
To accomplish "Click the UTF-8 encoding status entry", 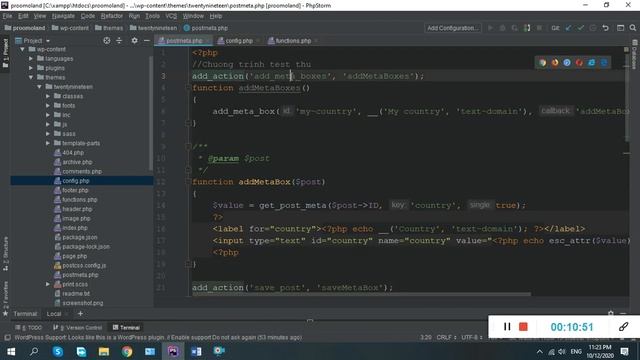I will pyautogui.click(x=472, y=338).
